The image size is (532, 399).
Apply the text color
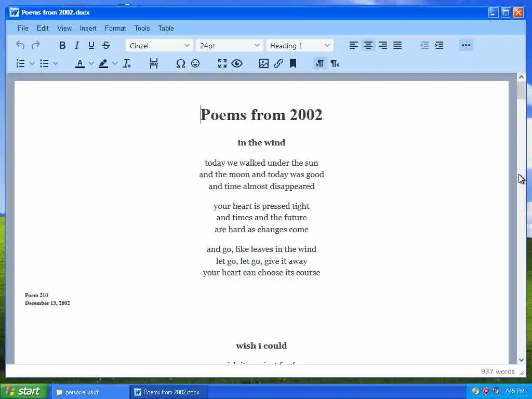[79, 63]
